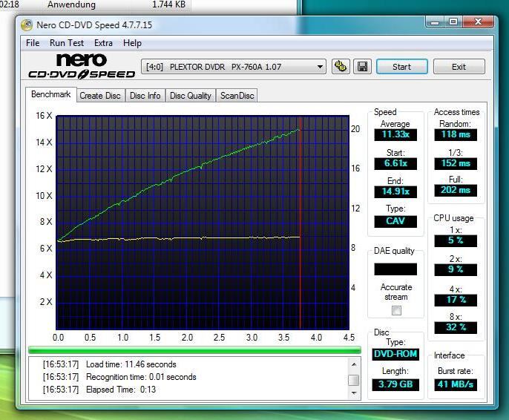Switch to the Disc Info tab
Image resolution: width=509 pixels, height=420 pixels.
(145, 96)
